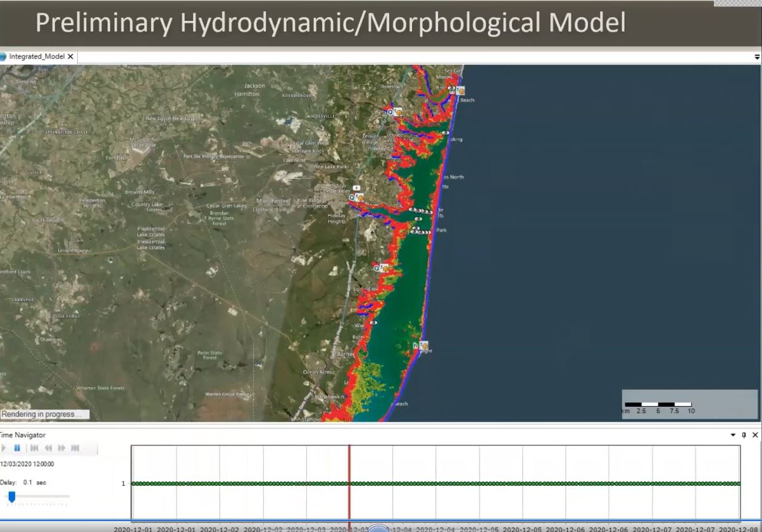Click the Q boundary icon near Whitesville
The width and height of the screenshot is (762, 532).
pyautogui.click(x=390, y=111)
